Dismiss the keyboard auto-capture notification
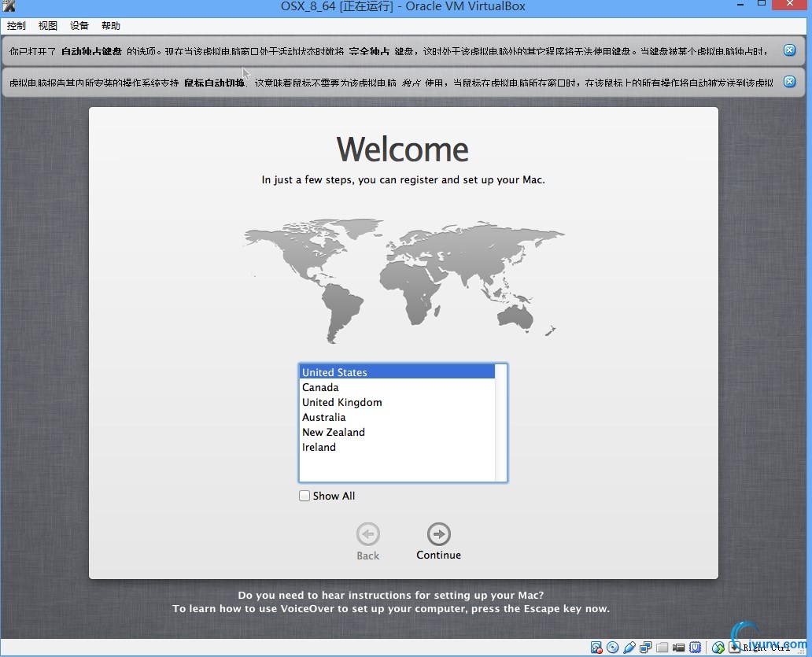 pos(789,50)
